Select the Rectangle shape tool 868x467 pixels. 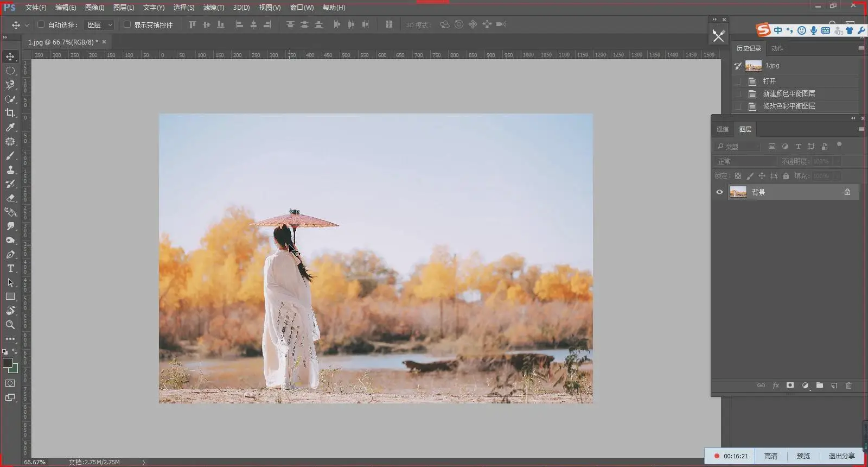[10, 296]
